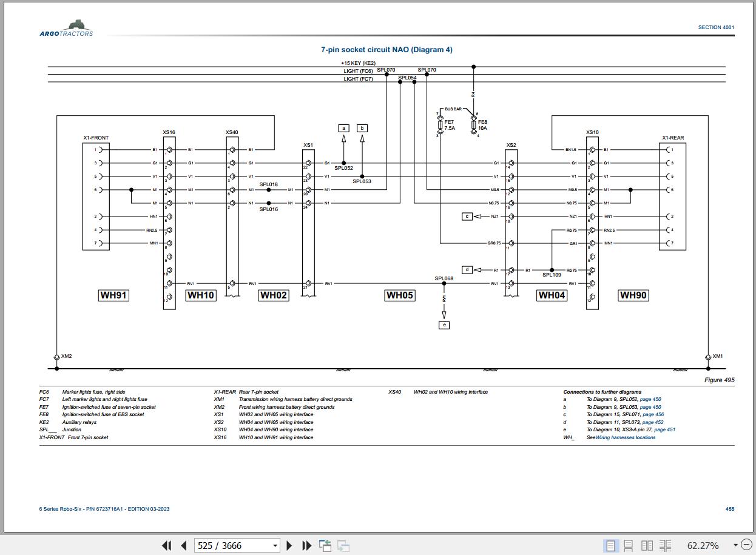Toggle two-page facing view layout
Viewport: 756px width, 555px height.
pos(647,545)
